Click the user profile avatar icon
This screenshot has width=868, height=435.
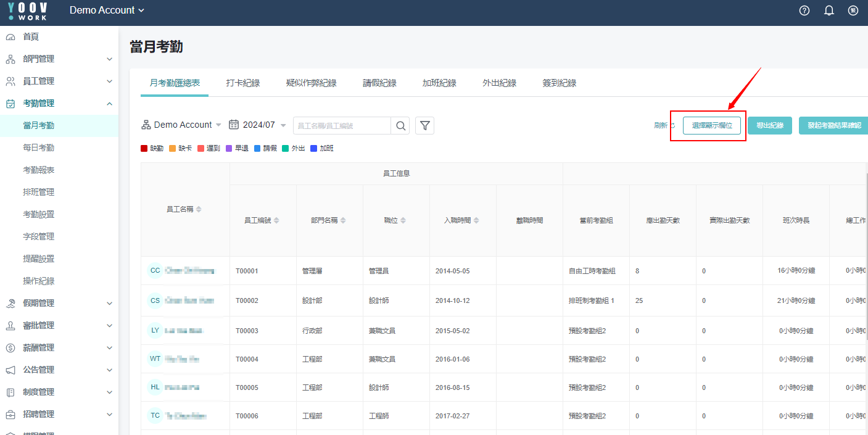pyautogui.click(x=853, y=10)
